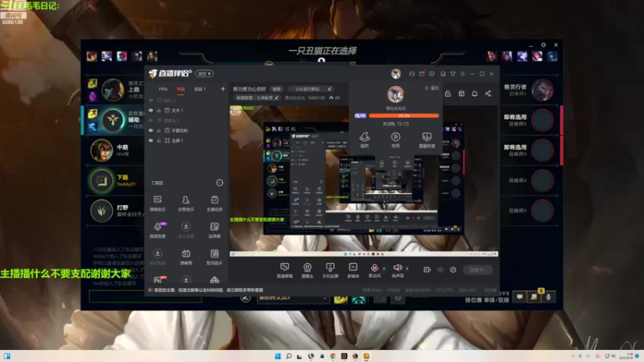
Task: Switch to the 场景 1 scene tab
Action: [200, 89]
